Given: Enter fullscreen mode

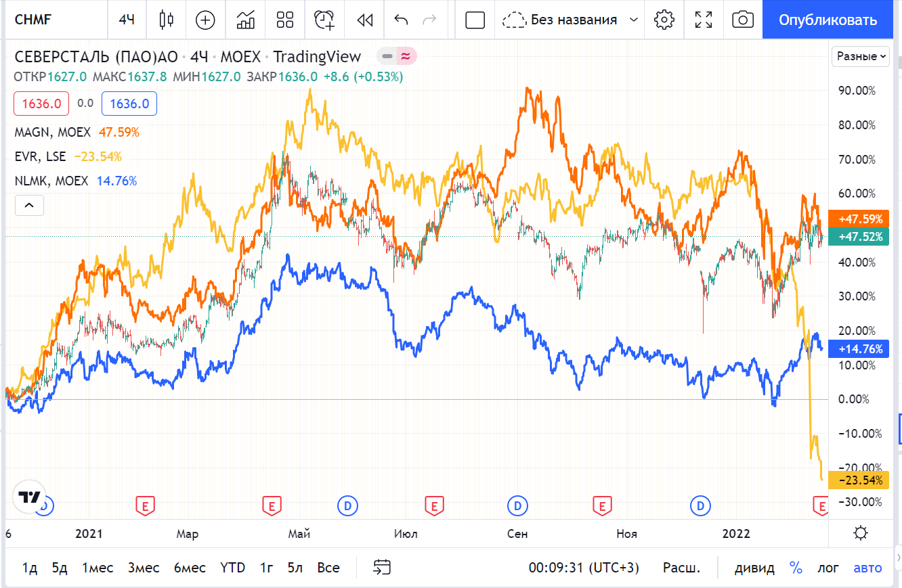Looking at the screenshot, I should [704, 20].
